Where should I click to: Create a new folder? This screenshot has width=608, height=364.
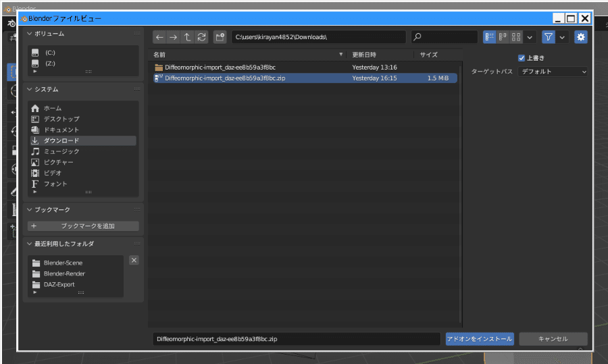pyautogui.click(x=220, y=37)
